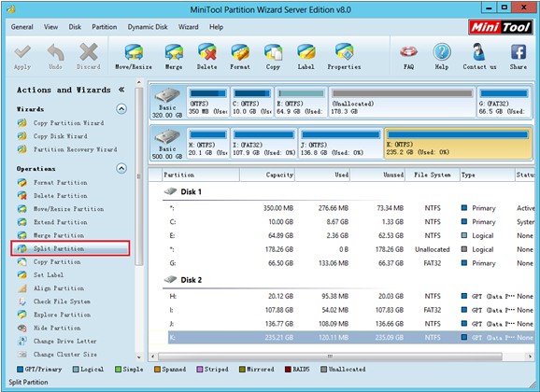Collapse the Wizards section
Viewport: 540px width, 392px height.
tap(121, 109)
